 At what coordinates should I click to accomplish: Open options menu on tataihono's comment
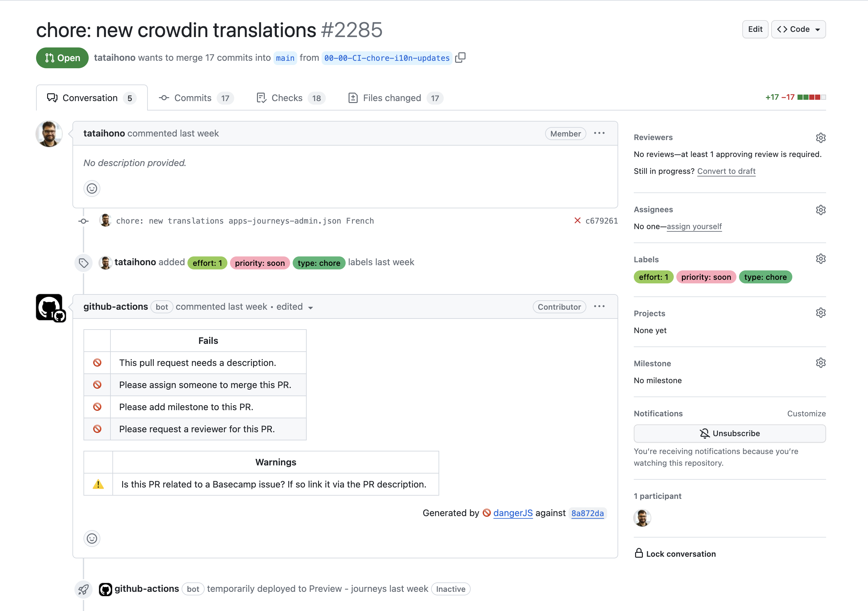(599, 133)
